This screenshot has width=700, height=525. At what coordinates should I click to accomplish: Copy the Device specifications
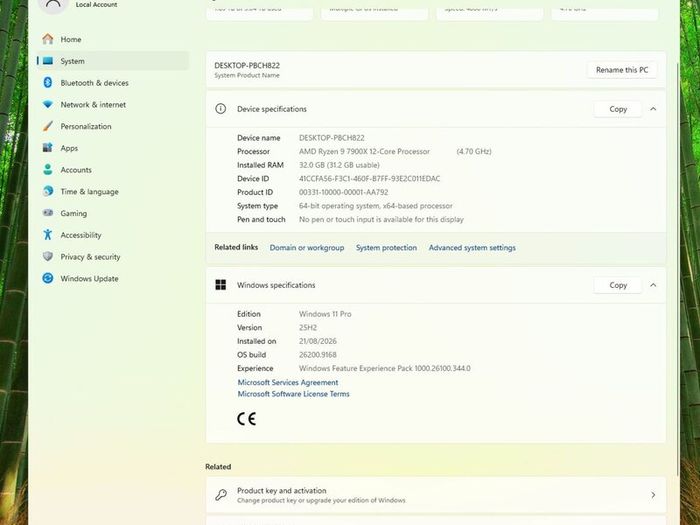click(618, 109)
